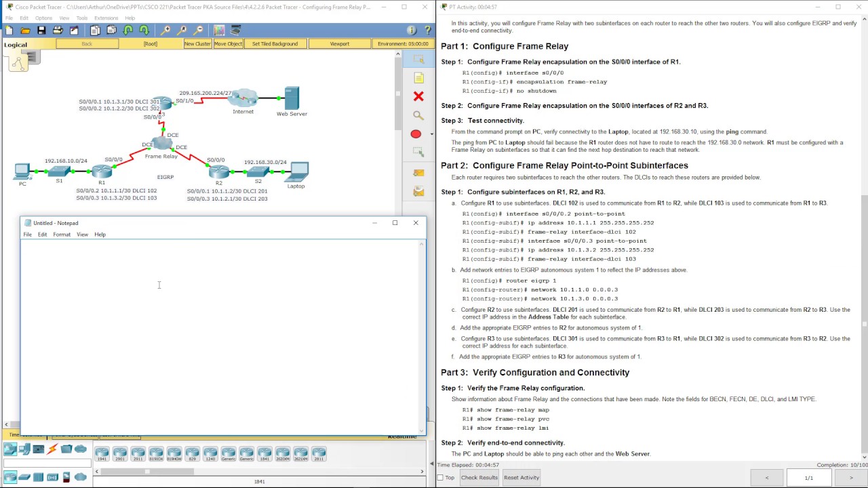868x488 pixels.
Task: Choose the Select tool in right toolbar
Action: point(418,59)
